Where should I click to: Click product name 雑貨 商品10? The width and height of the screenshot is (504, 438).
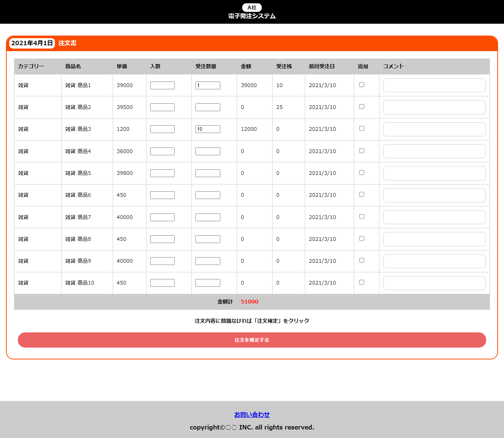point(80,283)
